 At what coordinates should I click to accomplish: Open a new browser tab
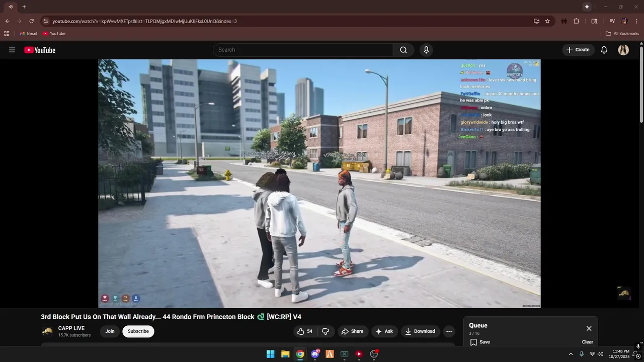pyautogui.click(x=24, y=7)
